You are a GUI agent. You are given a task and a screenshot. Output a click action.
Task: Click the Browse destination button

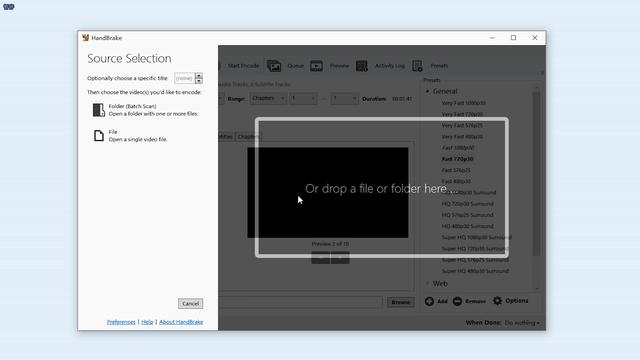coord(401,302)
